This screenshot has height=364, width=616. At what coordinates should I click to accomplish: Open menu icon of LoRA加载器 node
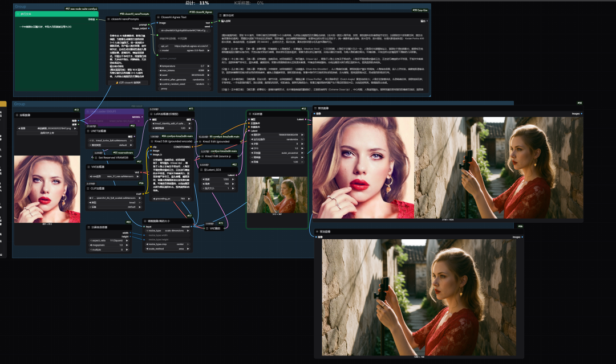point(152,114)
